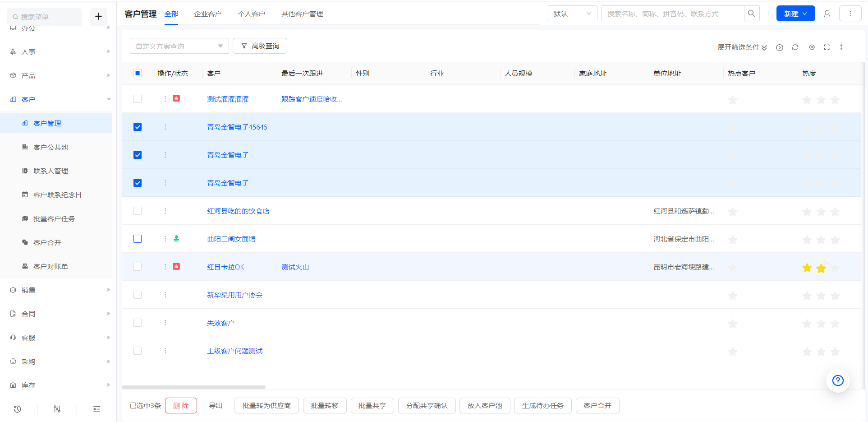This screenshot has height=422, width=868.
Task: Click the 高级查询 button
Action: (x=260, y=46)
